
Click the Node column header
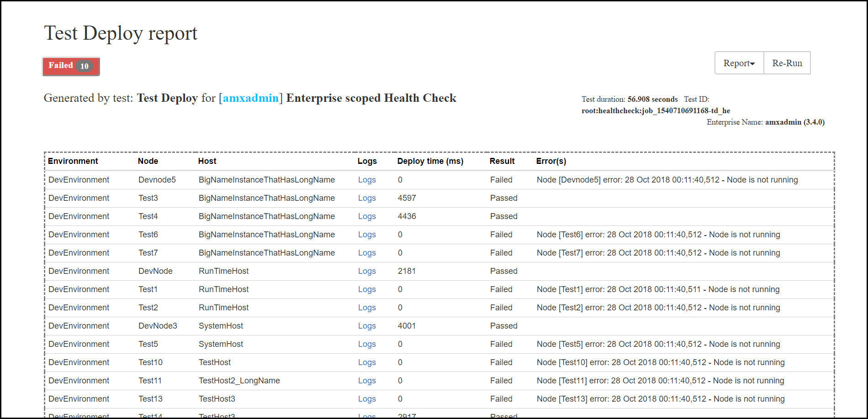pyautogui.click(x=148, y=161)
